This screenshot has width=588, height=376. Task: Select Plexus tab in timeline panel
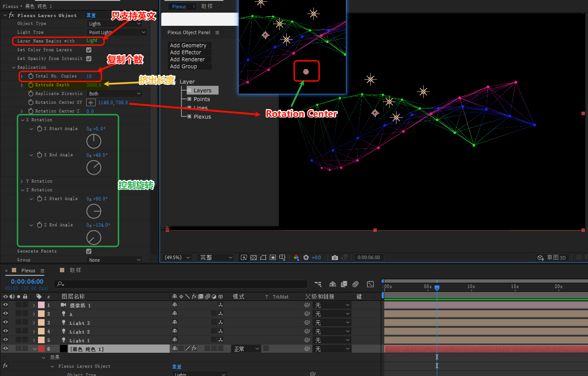[28, 271]
